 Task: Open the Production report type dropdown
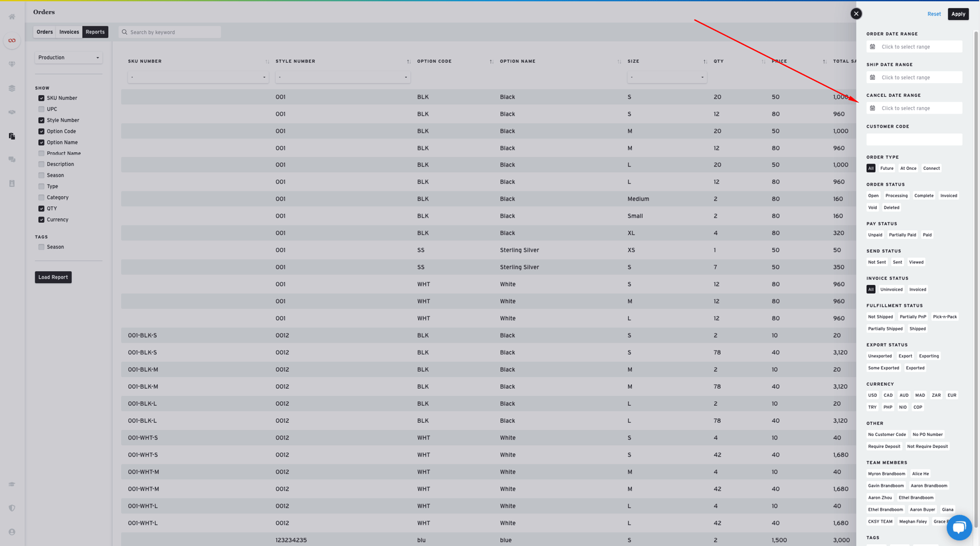[x=68, y=58]
